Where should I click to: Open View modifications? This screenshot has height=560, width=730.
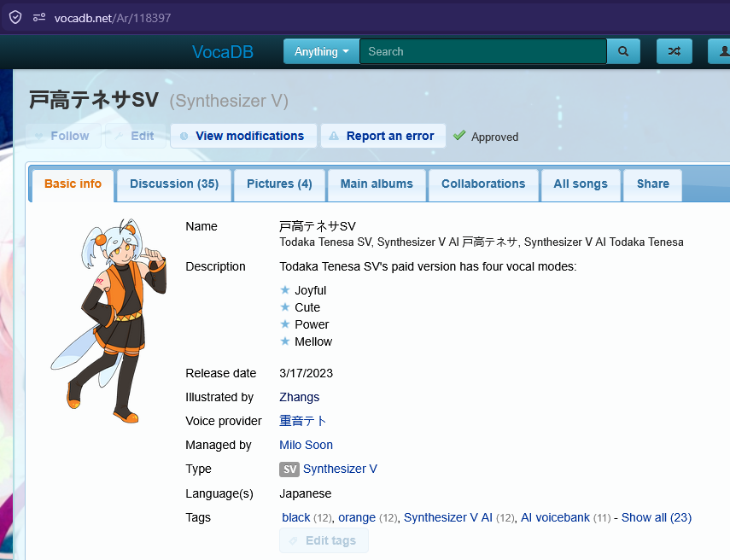(x=243, y=136)
